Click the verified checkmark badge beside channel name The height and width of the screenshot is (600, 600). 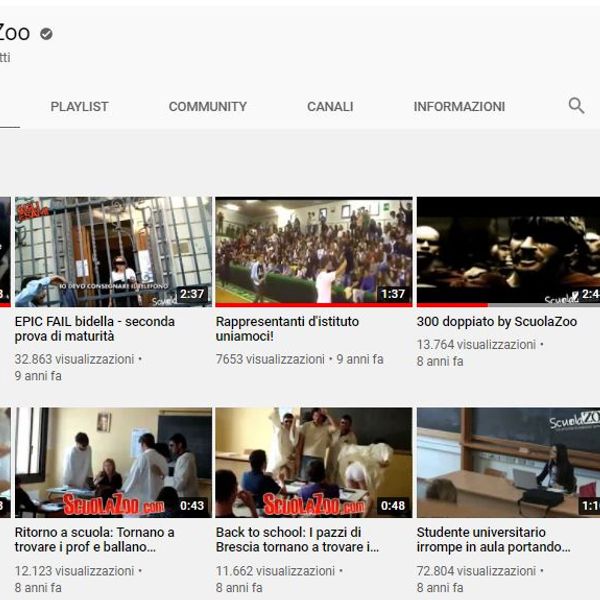[x=46, y=34]
